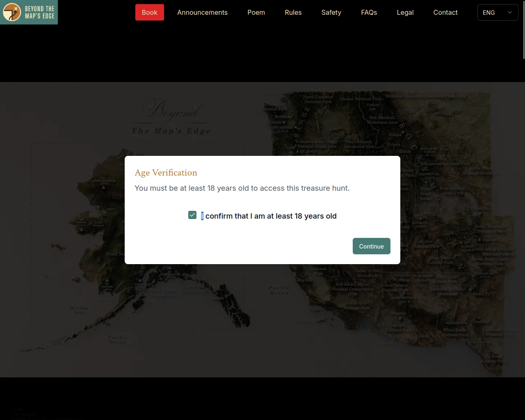The image size is (525, 420).
Task: Open the Book page
Action: [150, 12]
